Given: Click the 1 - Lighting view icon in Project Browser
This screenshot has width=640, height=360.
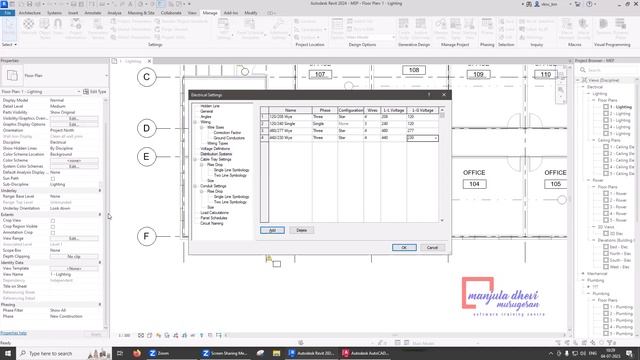Looking at the screenshot, I should tap(606, 107).
